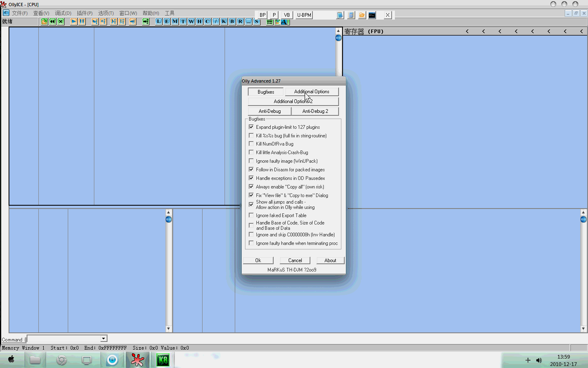Open the Log window (L) icon
This screenshot has height=368, width=588.
tap(159, 22)
